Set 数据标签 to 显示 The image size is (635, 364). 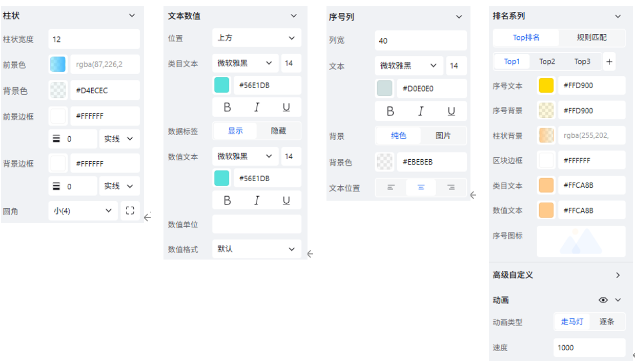click(235, 131)
